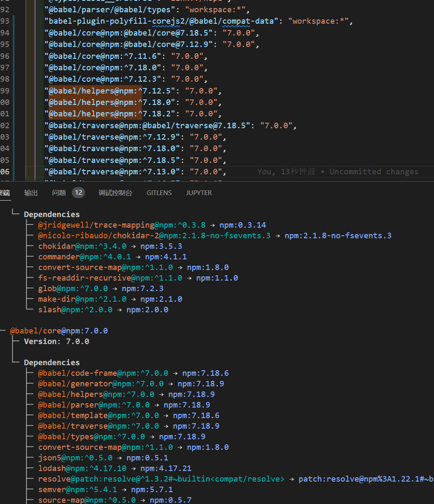This screenshot has height=504, width=434.
Task: Click @babel/code-frame@npm:^7.0.0 dependency row
Action: [133, 373]
